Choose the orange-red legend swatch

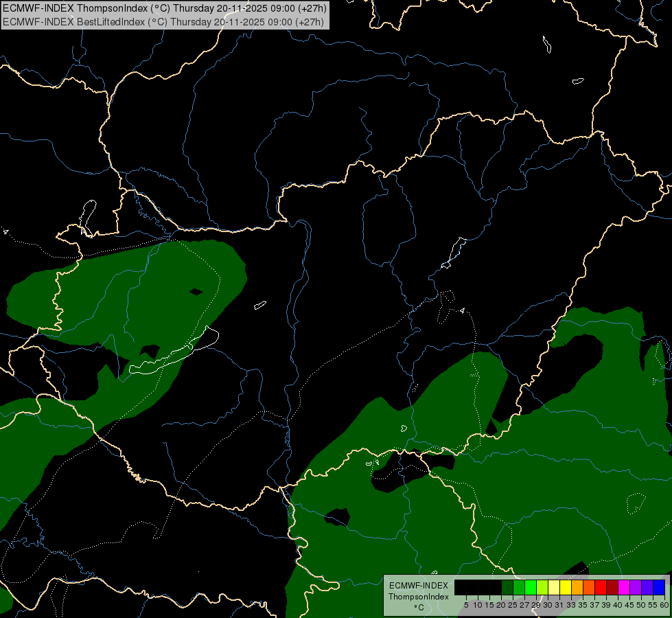(589, 587)
